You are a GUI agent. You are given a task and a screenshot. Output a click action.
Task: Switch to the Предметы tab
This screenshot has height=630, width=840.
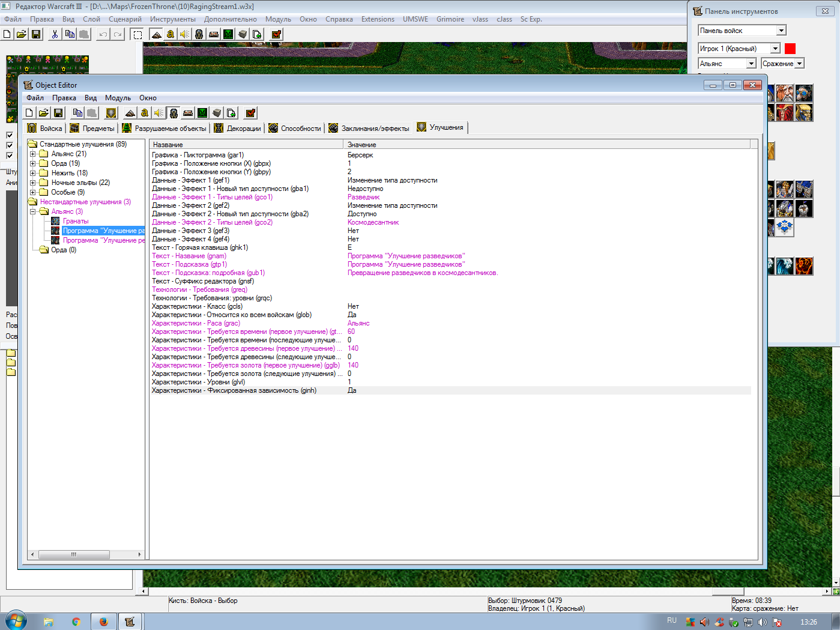tap(92, 128)
